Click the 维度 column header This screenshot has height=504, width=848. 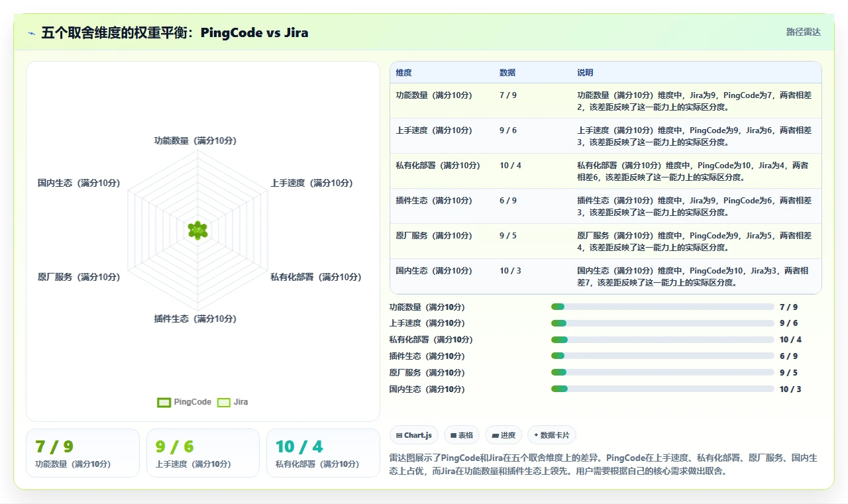[404, 73]
